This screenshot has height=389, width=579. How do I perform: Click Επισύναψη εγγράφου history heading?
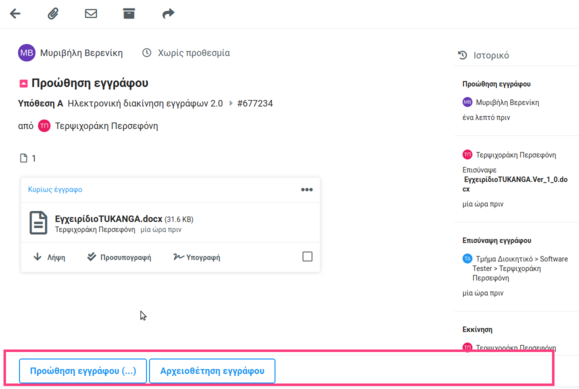[x=497, y=240]
